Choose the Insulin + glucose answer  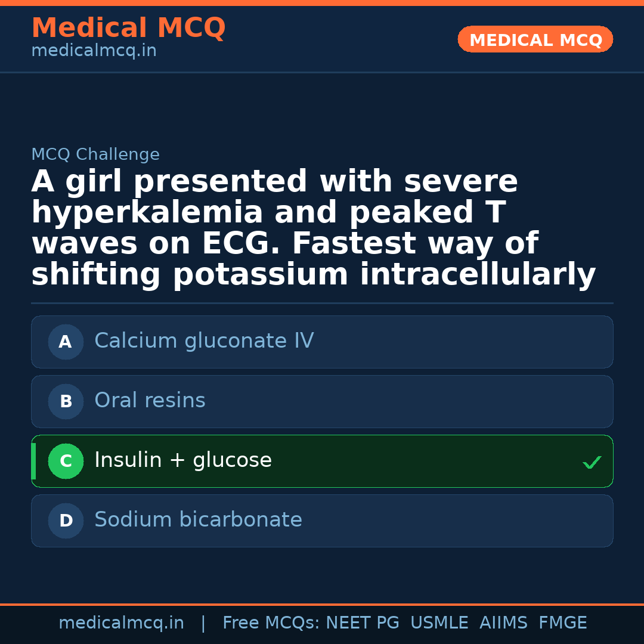coord(183,460)
